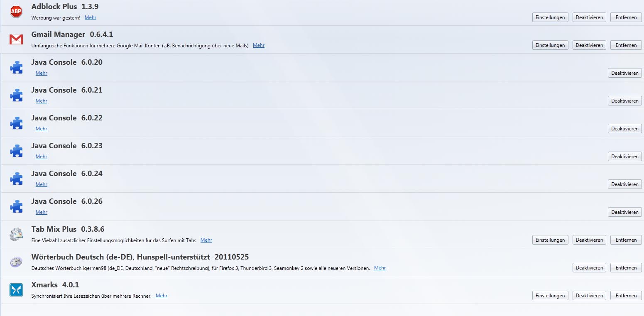Follow the Mehr link for Gmail Manager

(x=259, y=45)
